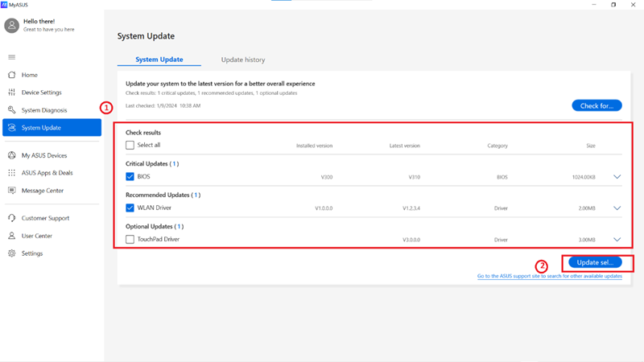The width and height of the screenshot is (644, 362).
Task: Follow the ASUS support site link
Action: tap(550, 276)
